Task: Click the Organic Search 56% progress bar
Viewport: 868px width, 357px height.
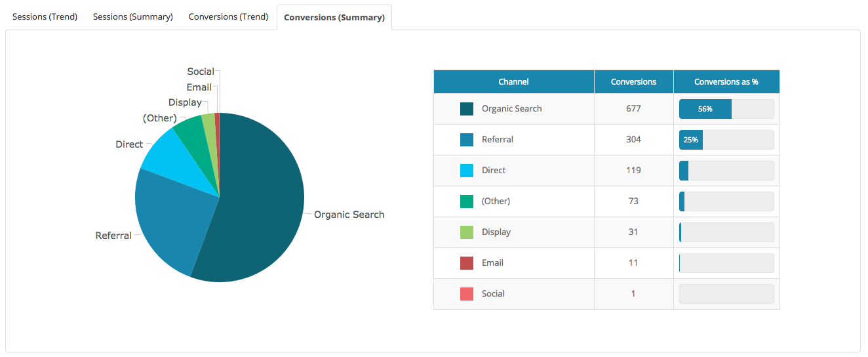Action: [726, 109]
